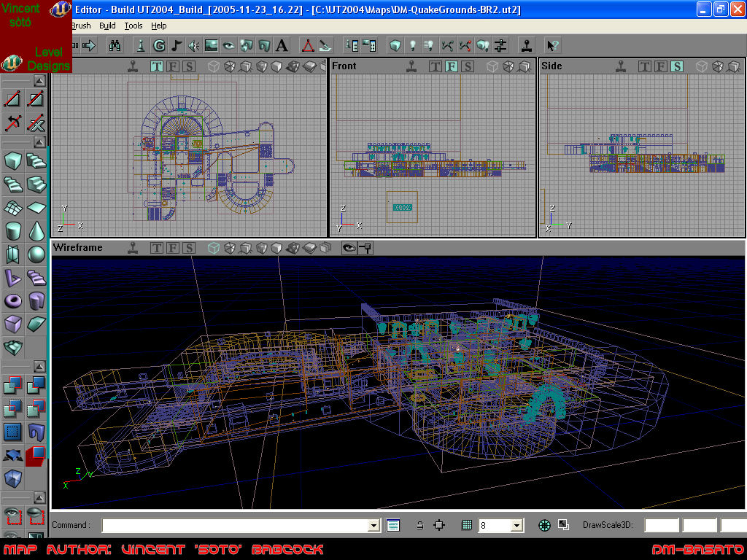Select the Sphere brush builder tool

[36, 252]
